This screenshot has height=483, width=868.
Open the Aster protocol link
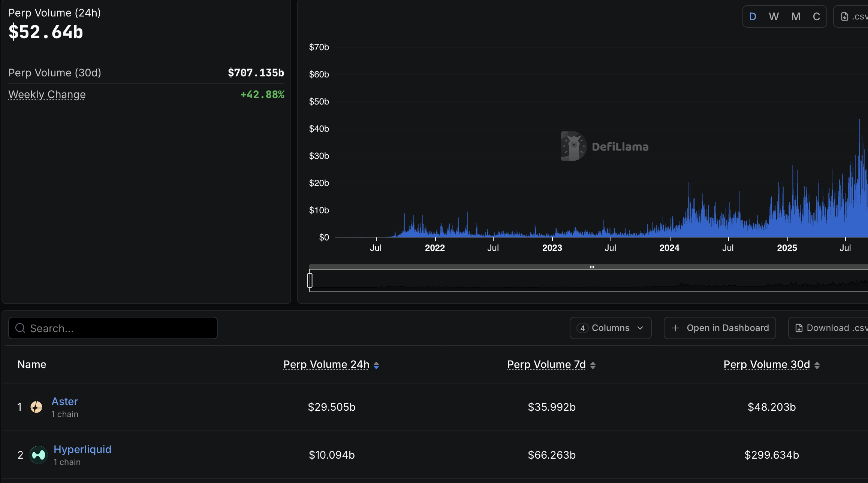click(x=64, y=401)
